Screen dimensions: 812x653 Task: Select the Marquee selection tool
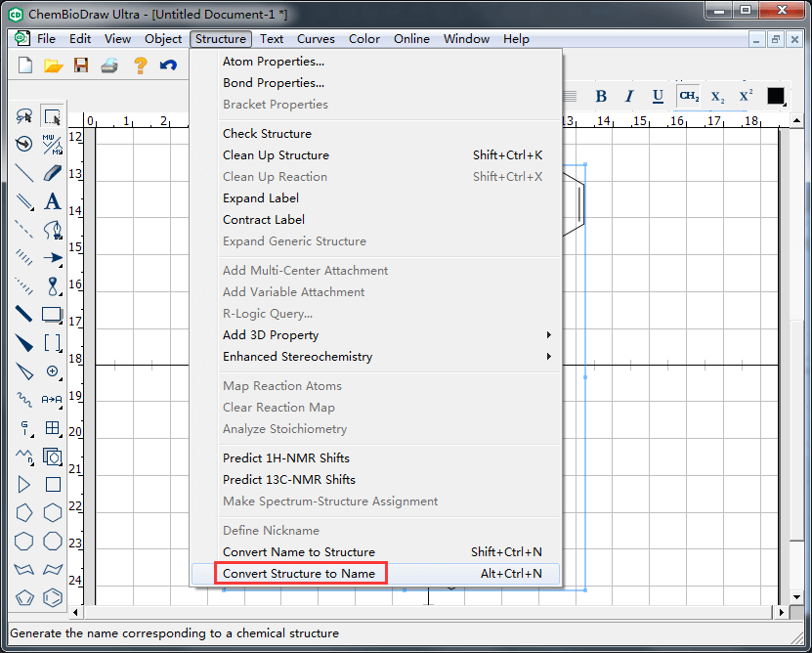(x=53, y=116)
